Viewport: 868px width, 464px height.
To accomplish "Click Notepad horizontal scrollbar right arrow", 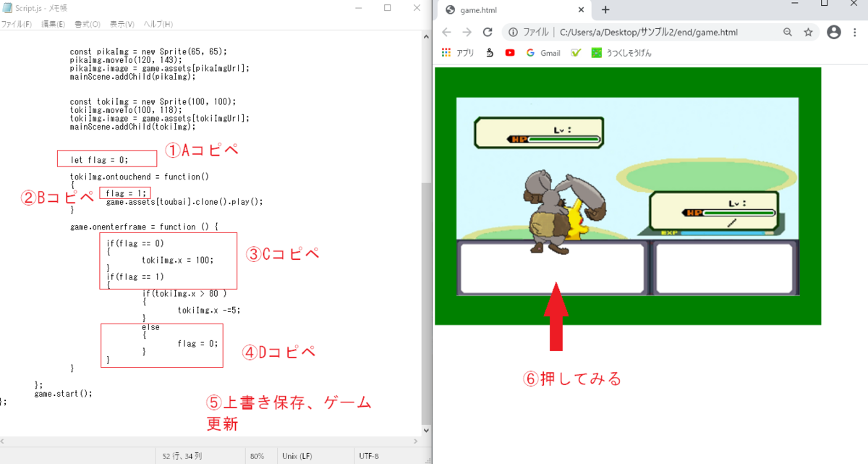I will pos(416,442).
